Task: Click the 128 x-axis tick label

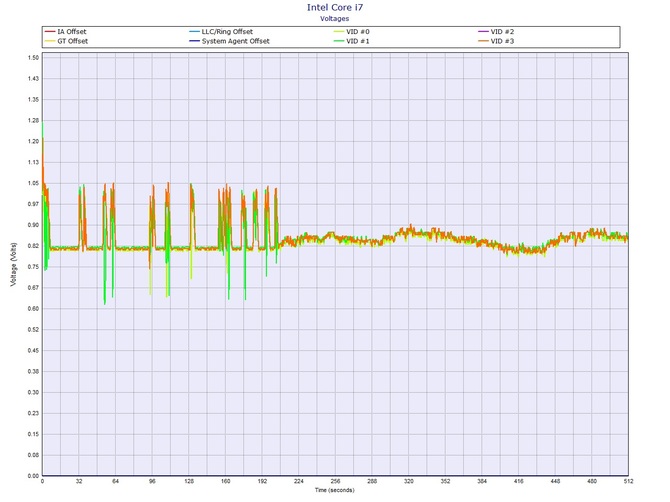Action: coord(189,481)
